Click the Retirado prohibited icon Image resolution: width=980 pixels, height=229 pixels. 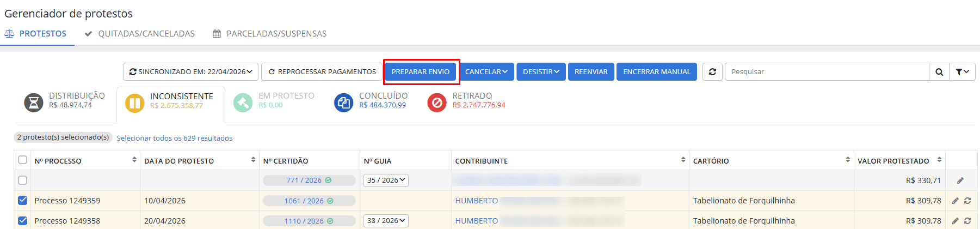point(436,103)
